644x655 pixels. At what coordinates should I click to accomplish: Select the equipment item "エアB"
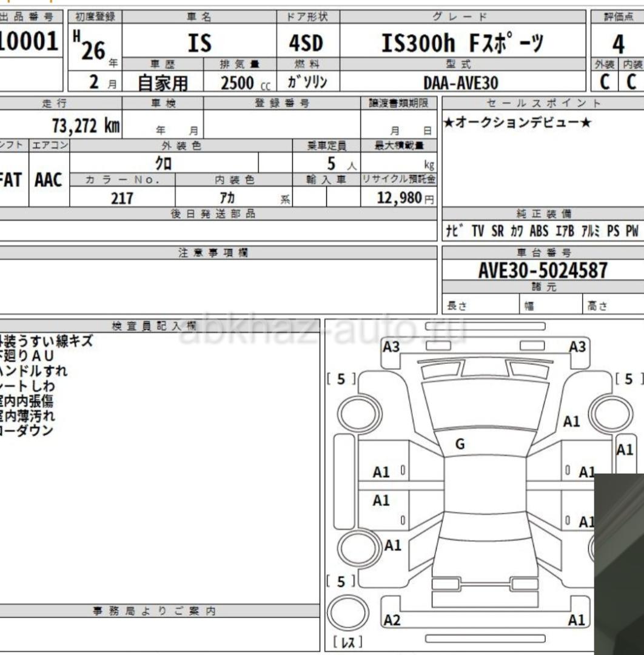[x=565, y=231]
